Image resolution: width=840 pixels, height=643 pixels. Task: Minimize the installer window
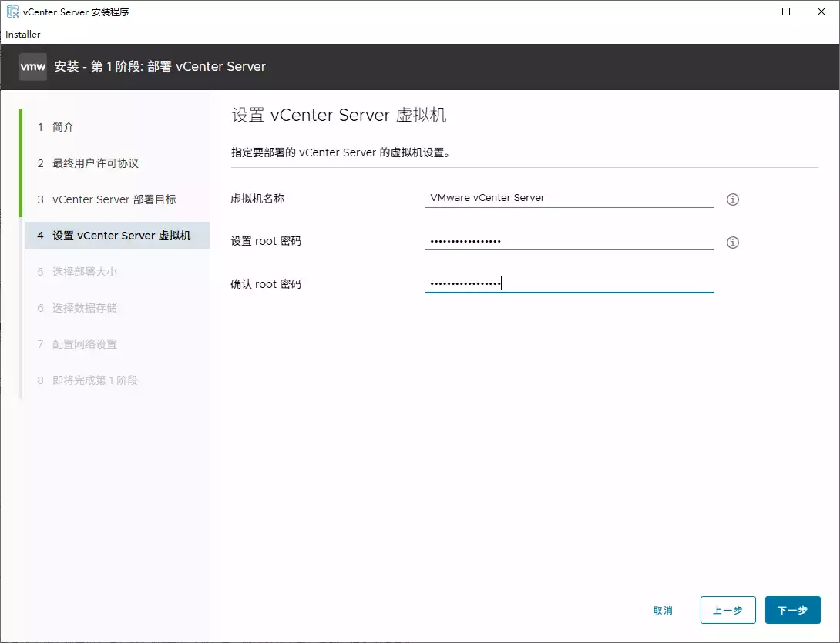pos(751,12)
